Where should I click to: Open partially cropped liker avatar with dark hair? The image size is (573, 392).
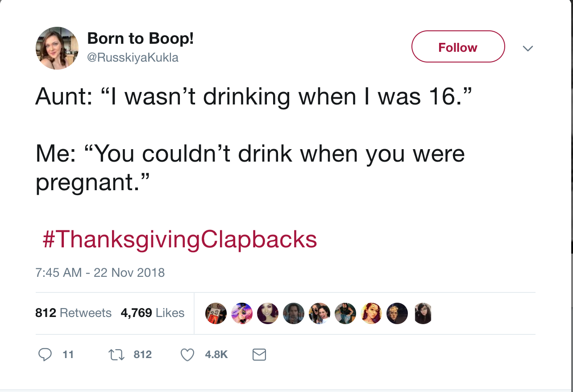pos(423,313)
